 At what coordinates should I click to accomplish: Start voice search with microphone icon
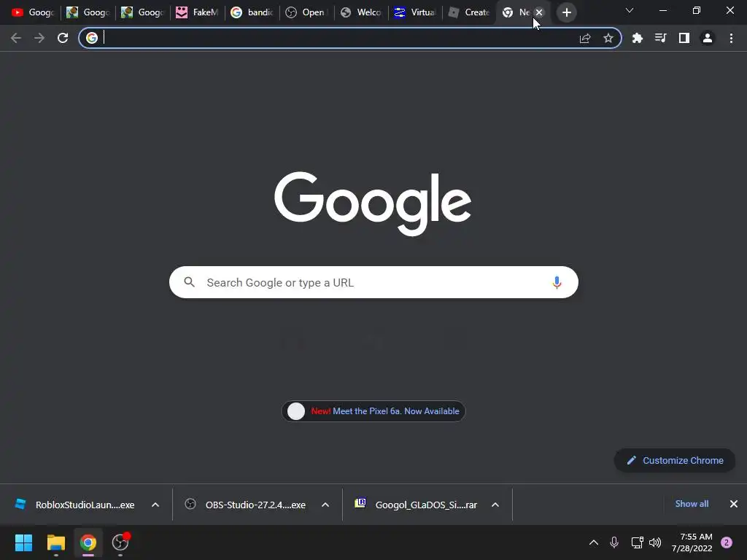(x=557, y=282)
